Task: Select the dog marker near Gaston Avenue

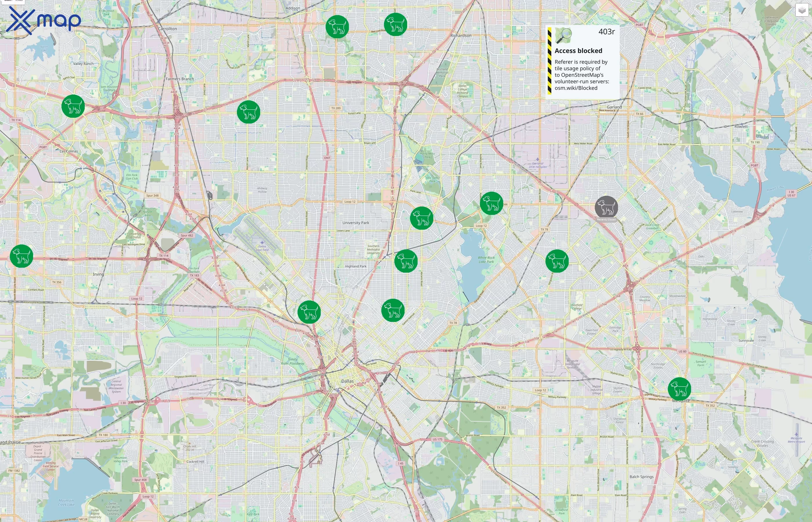Action: [393, 310]
